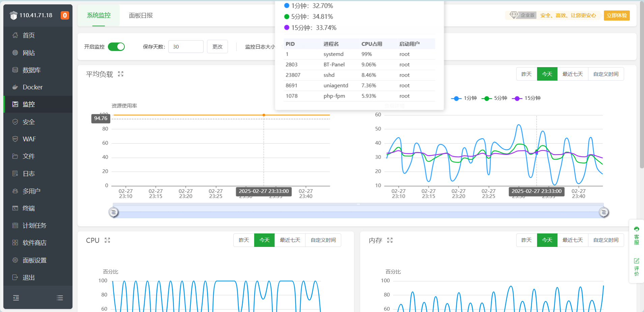This screenshot has width=644, height=312.
Task: Open 日志 logs in the sidebar
Action: coord(38,173)
